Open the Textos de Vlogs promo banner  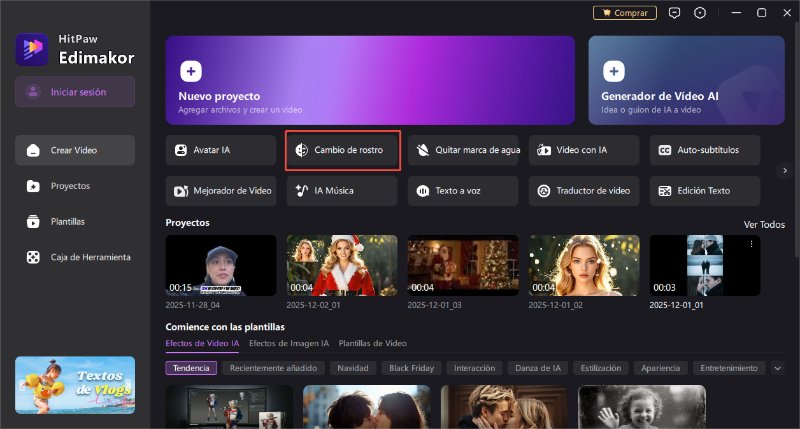point(75,385)
